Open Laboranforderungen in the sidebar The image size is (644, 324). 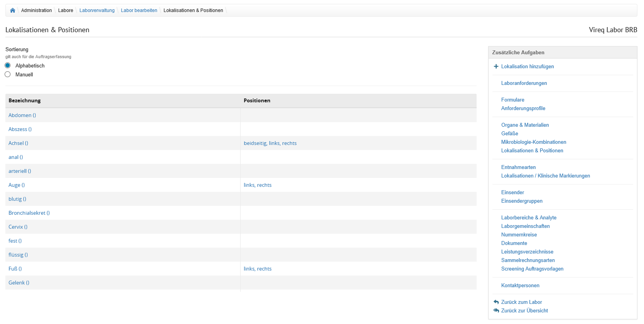(x=524, y=83)
